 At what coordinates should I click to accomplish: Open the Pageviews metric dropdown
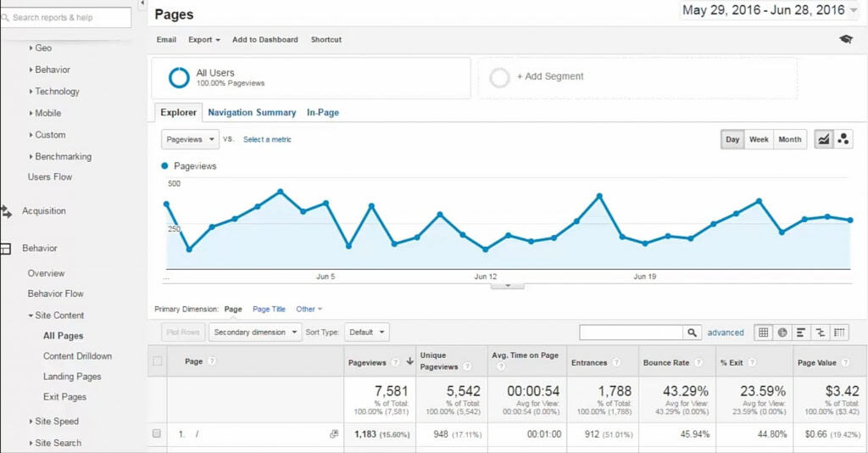click(190, 139)
